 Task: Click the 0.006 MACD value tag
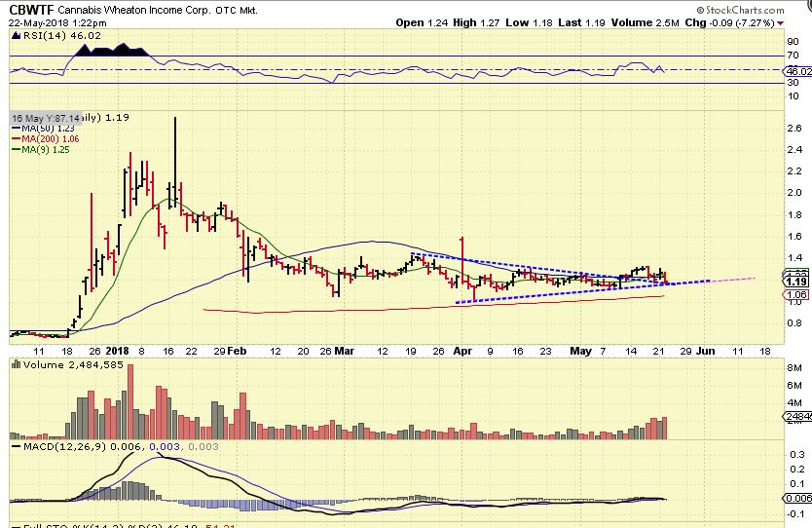pos(798,498)
